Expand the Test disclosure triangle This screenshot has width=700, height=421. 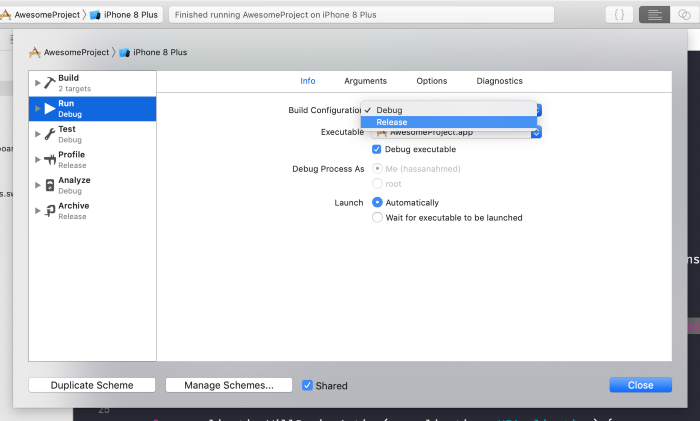point(38,134)
